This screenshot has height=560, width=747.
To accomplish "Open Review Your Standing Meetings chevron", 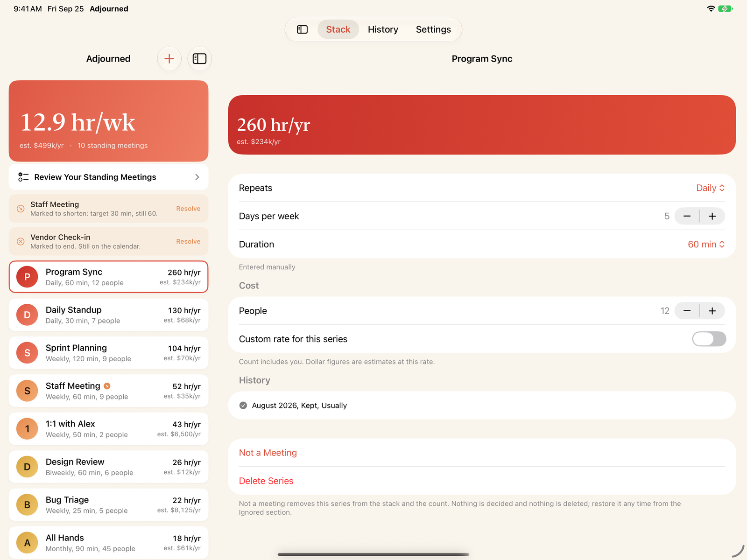I will pos(197,177).
